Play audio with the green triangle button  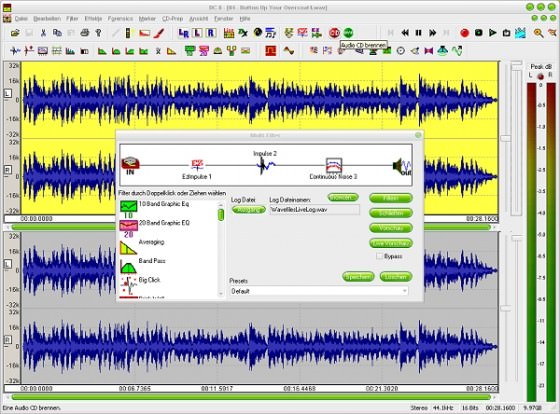(492, 33)
